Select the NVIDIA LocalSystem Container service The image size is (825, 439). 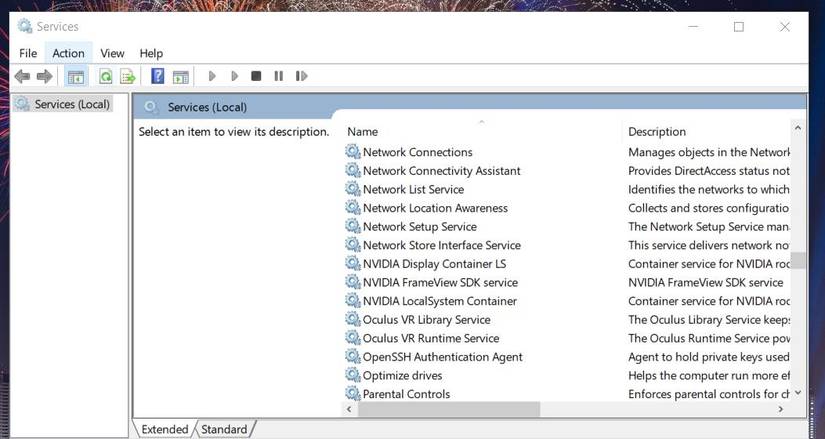tap(439, 301)
